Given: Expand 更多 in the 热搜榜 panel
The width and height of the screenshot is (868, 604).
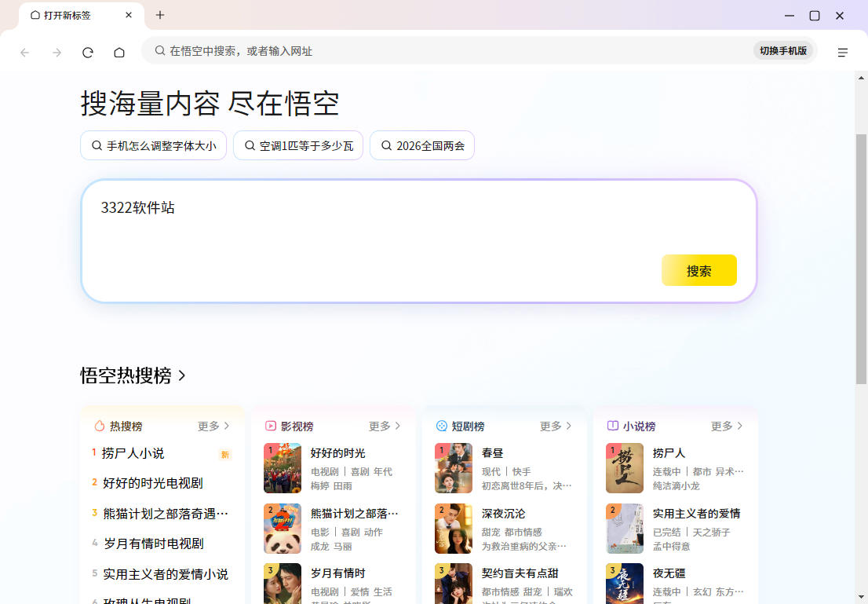Looking at the screenshot, I should pyautogui.click(x=213, y=426).
